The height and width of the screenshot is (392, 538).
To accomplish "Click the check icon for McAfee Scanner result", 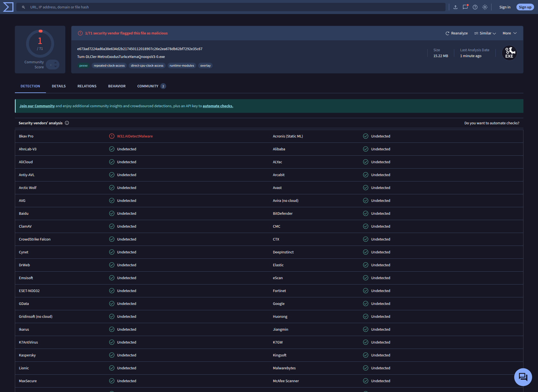I will pos(366,381).
